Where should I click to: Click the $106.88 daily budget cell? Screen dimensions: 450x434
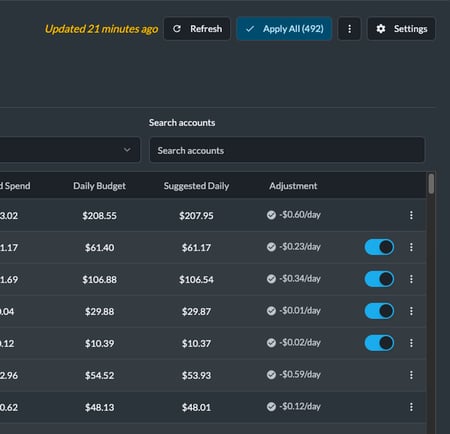point(99,279)
